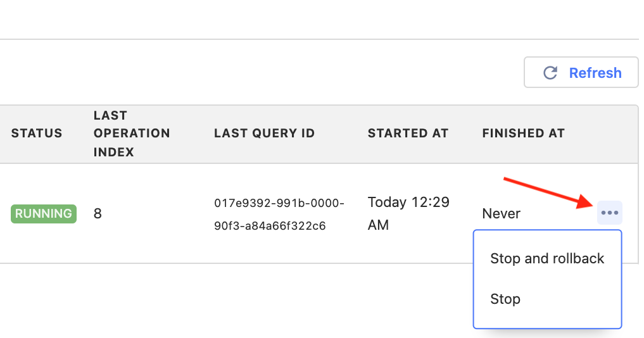Click the LAST OPERATION INDEX column header
Image resolution: width=644 pixels, height=338 pixels.
point(132,134)
